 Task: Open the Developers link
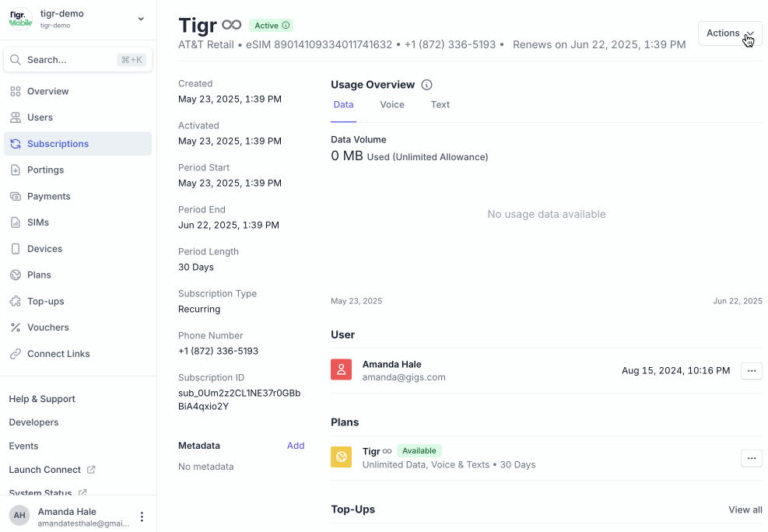[33, 423]
